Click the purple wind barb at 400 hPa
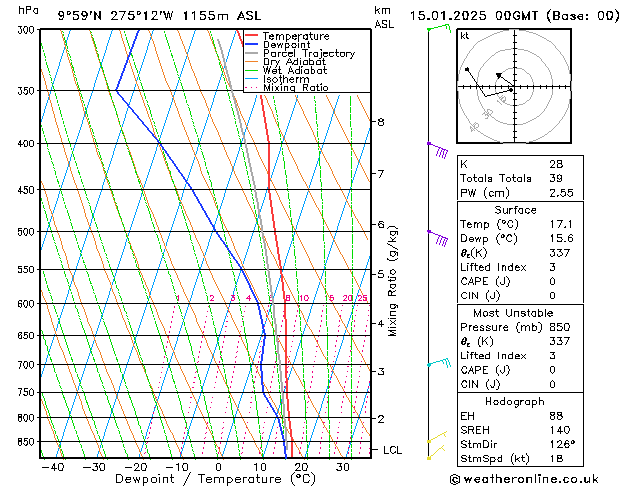Viewport: 629px width, 486px height. [438, 149]
